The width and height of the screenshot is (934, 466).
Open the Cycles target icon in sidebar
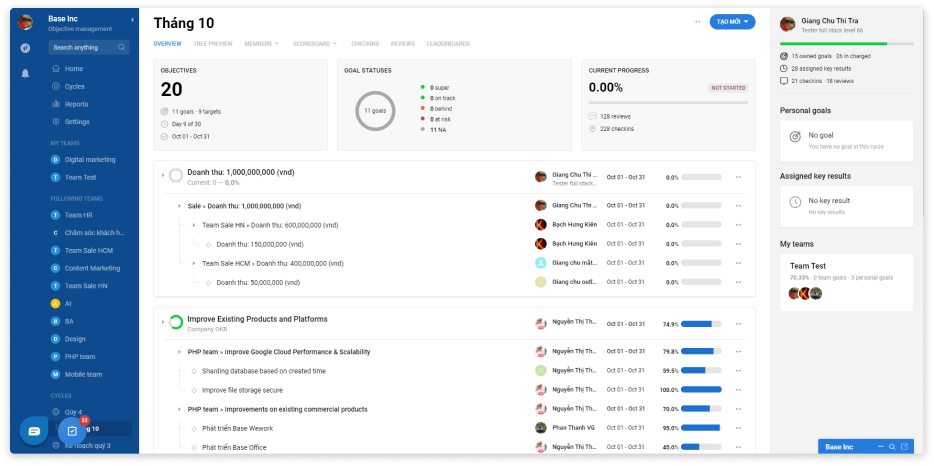point(55,87)
